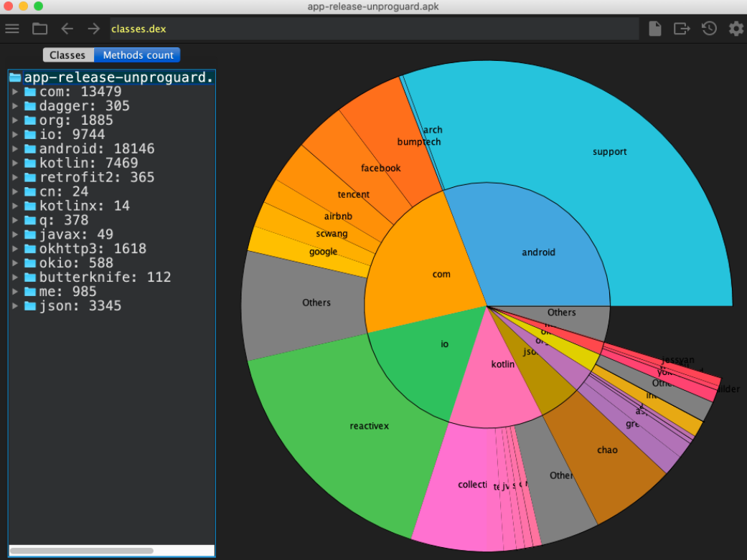Viewport: 747px width, 560px height.
Task: Expand the javax: 49 tree node
Action: coord(15,234)
